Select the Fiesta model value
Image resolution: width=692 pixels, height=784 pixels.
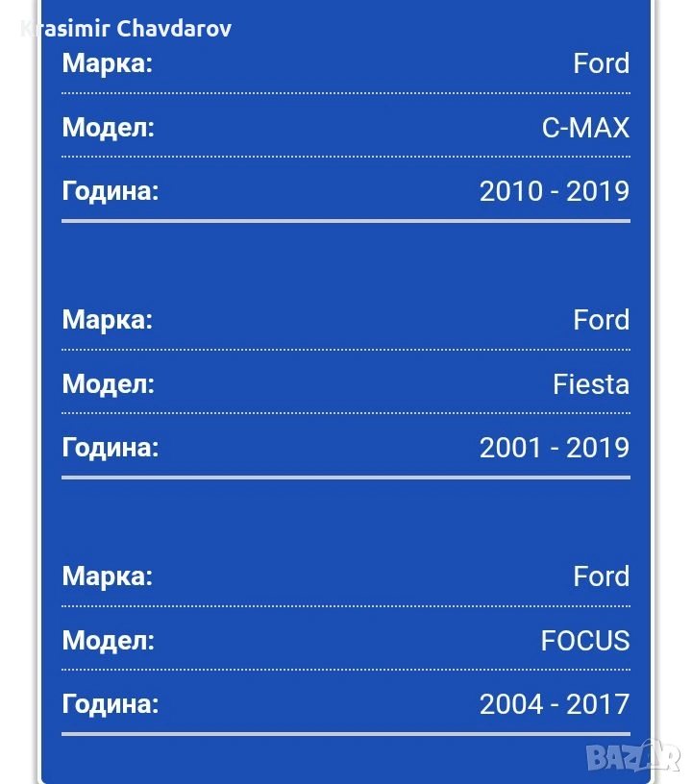pyautogui.click(x=591, y=384)
